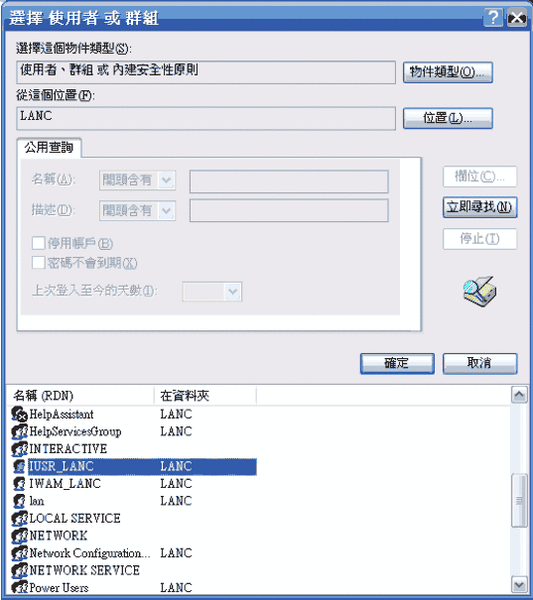Click the HelpAssistant user icon
The width and height of the screenshot is (533, 600).
click(20, 414)
